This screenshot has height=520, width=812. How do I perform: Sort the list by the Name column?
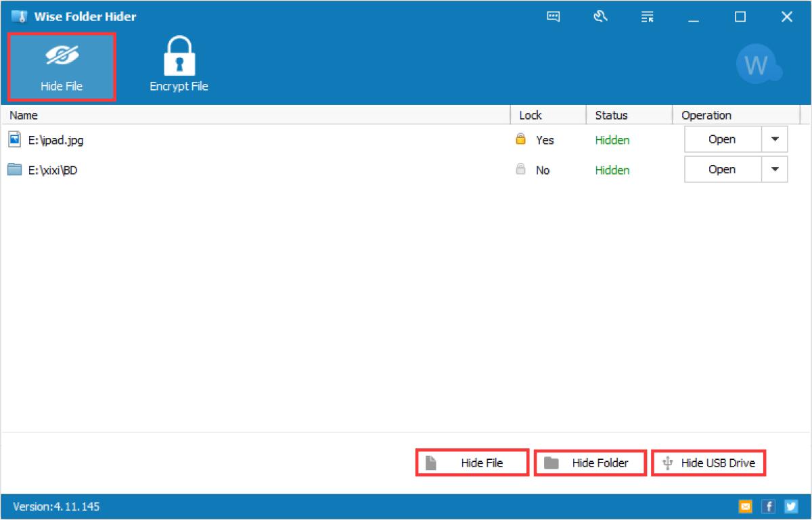[23, 115]
